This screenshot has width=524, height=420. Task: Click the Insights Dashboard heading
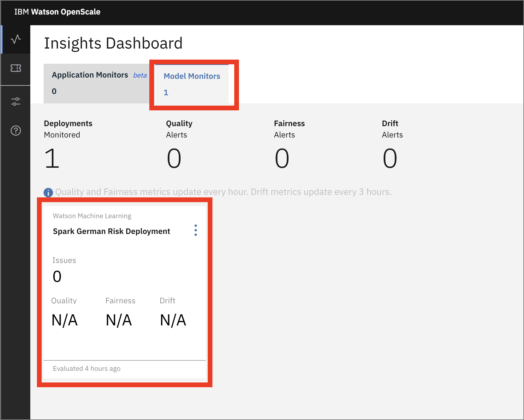point(113,43)
